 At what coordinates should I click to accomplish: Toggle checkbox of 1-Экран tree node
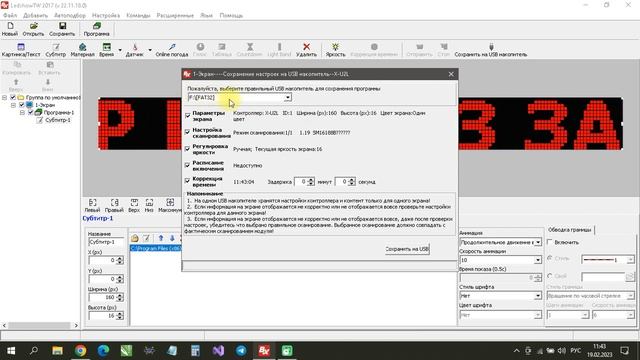pos(22,105)
